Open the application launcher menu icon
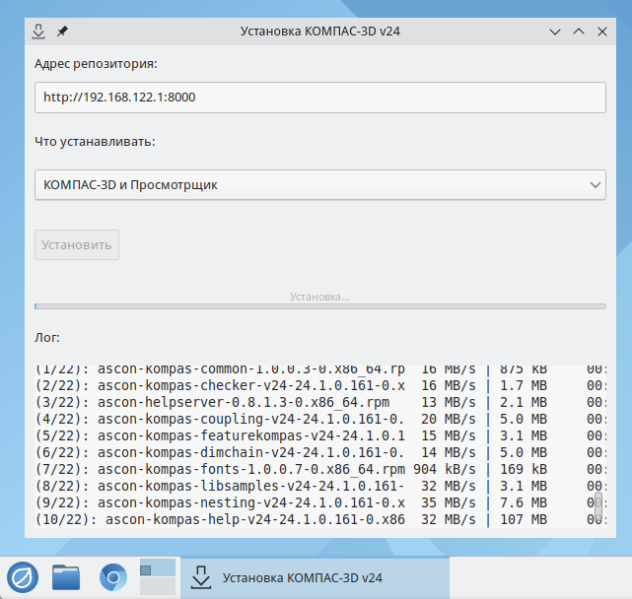Image resolution: width=632 pixels, height=599 pixels. (x=23, y=578)
